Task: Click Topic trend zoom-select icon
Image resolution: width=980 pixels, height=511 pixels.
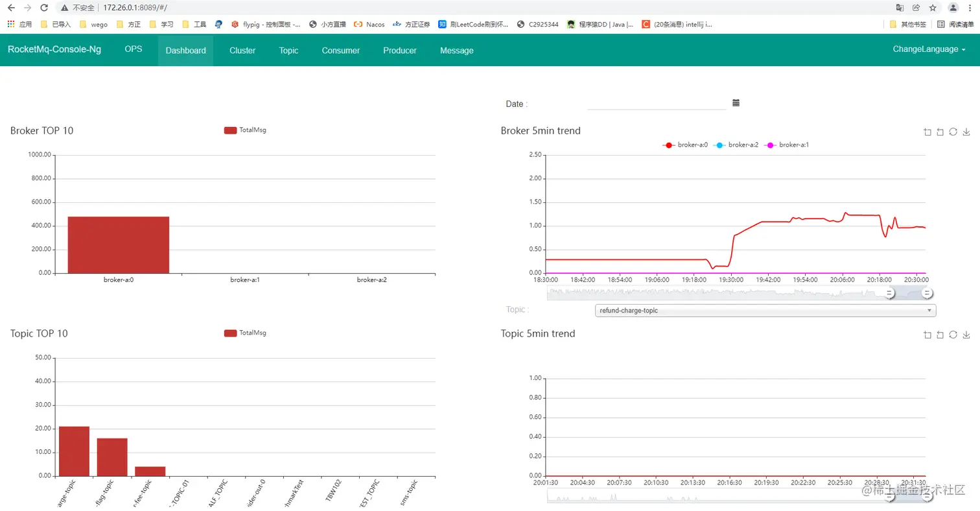Action: [x=927, y=335]
